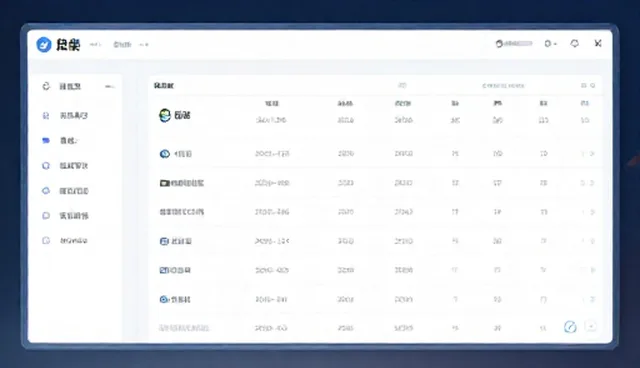Click the blue circular compass button at bottom right

pyautogui.click(x=570, y=327)
